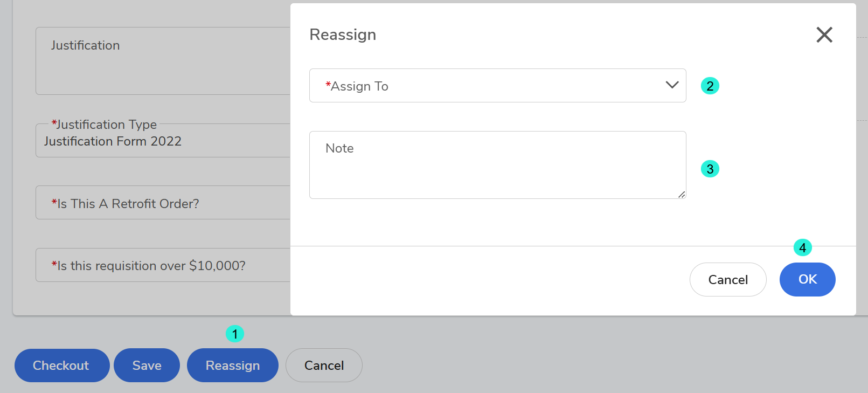Viewport: 868px width, 393px height.
Task: Cancel the form next to Reassign
Action: coord(324,366)
